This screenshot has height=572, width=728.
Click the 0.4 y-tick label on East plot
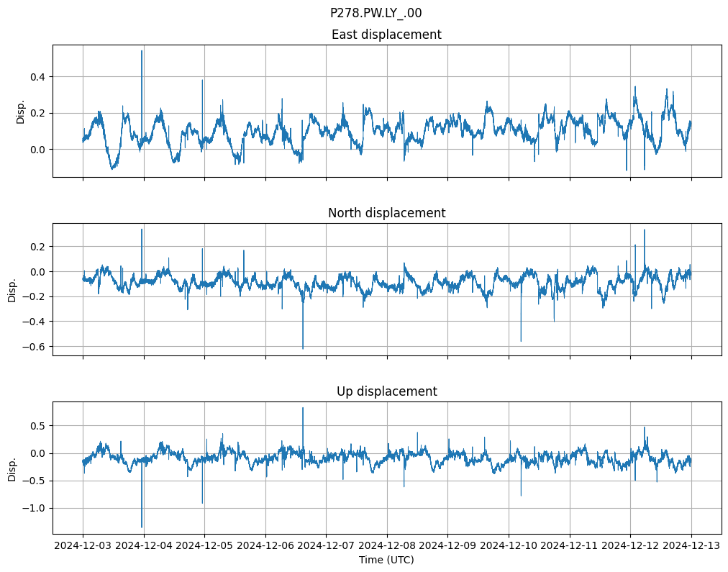tap(36, 77)
